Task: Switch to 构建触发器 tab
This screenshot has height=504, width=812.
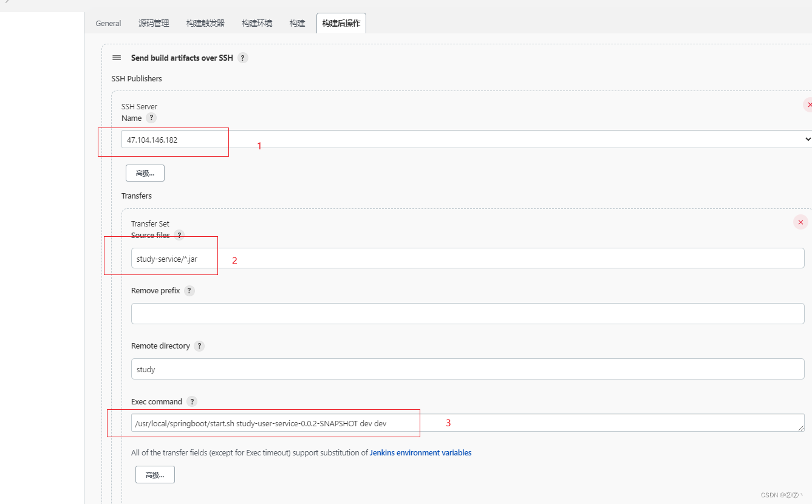Action: [205, 23]
